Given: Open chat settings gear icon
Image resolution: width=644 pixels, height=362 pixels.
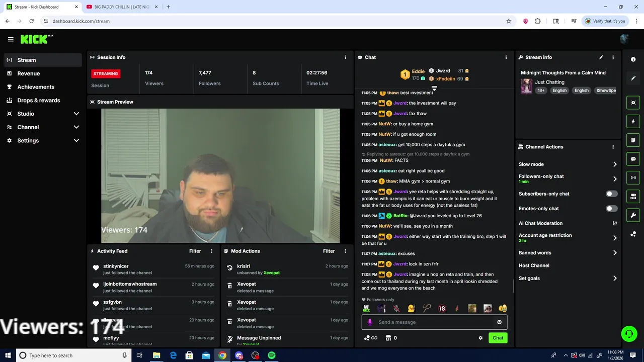Looking at the screenshot, I should pos(480,338).
